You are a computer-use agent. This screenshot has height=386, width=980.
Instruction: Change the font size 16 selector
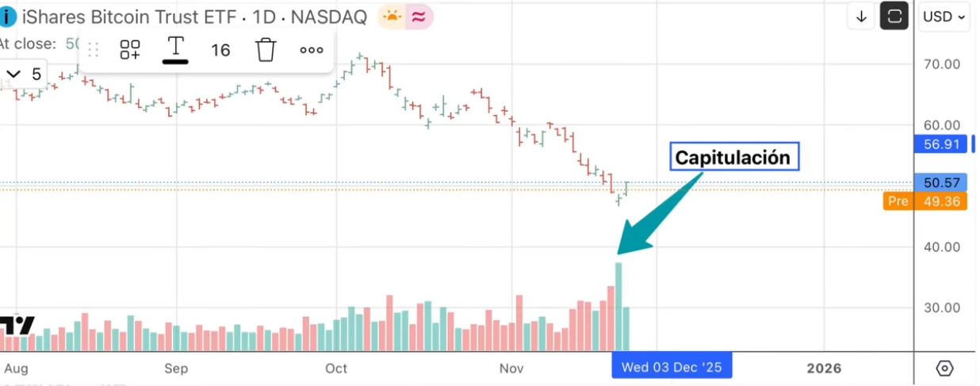220,50
